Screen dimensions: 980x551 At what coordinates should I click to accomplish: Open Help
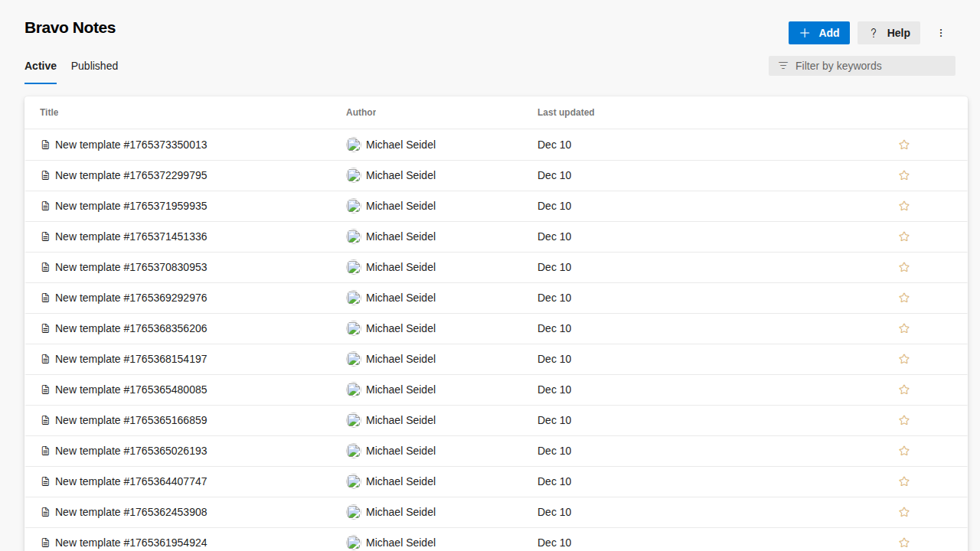point(888,33)
